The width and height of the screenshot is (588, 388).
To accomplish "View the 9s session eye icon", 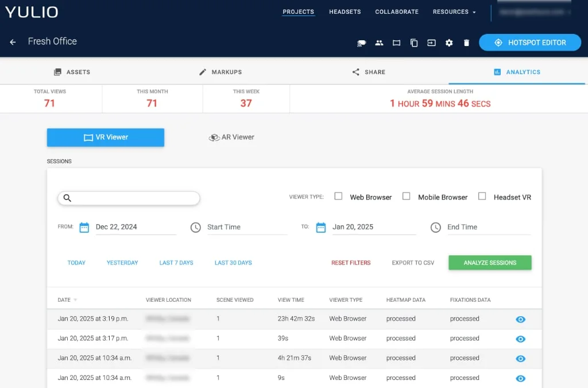I will [x=520, y=378].
